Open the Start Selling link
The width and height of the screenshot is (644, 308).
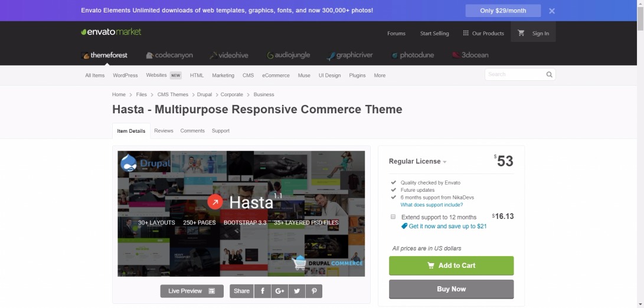coord(434,33)
